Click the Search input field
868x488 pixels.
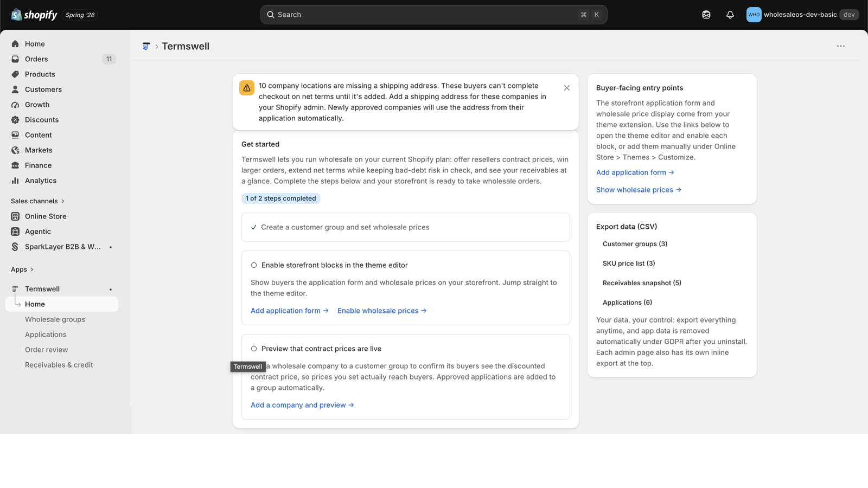(434, 15)
